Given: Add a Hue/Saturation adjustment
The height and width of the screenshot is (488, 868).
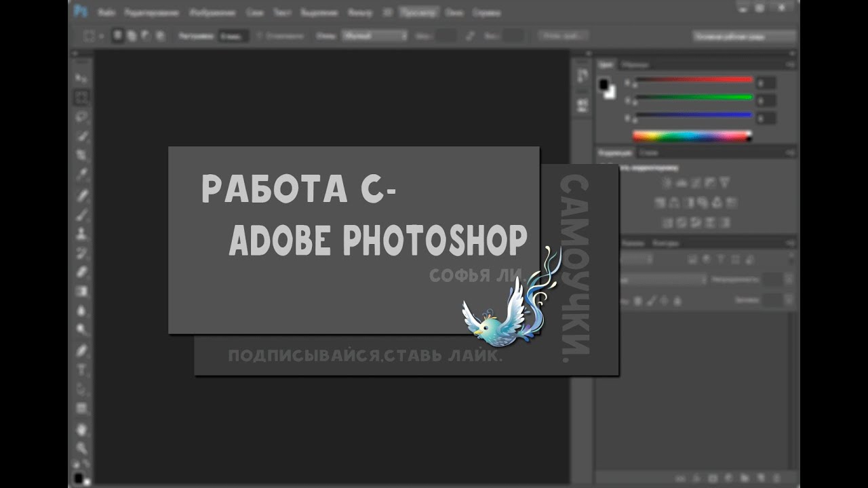Looking at the screenshot, I should pyautogui.click(x=660, y=202).
